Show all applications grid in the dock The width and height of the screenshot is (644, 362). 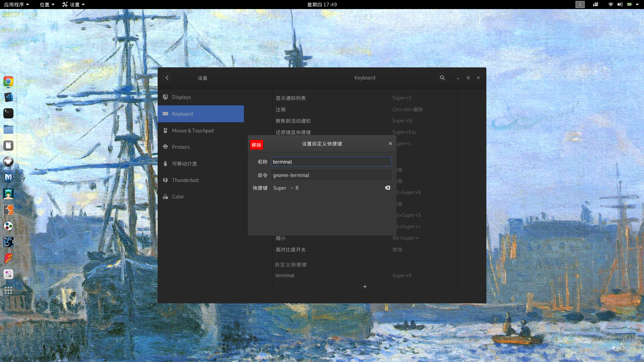pyautogui.click(x=8, y=290)
